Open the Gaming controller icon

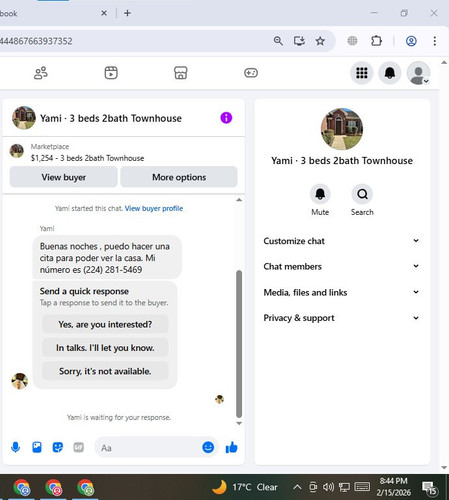pyautogui.click(x=251, y=73)
